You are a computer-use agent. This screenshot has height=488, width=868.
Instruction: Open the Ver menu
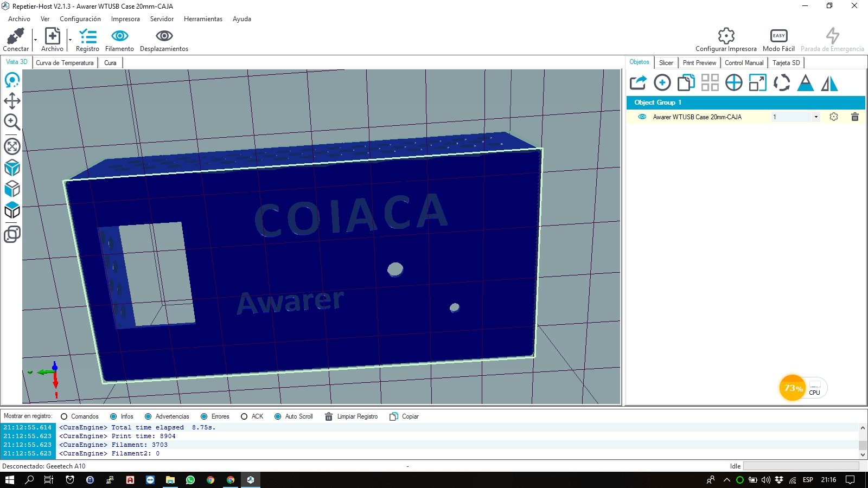(x=45, y=19)
